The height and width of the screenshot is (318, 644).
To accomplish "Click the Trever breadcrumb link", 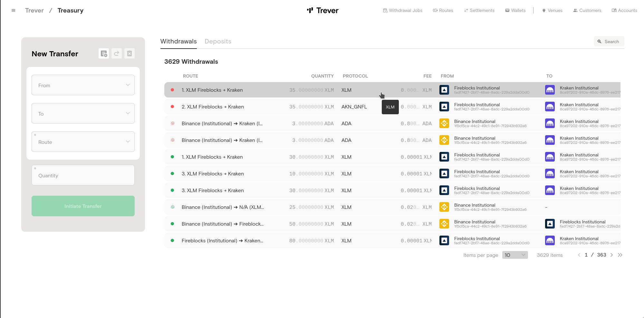I will pyautogui.click(x=34, y=10).
